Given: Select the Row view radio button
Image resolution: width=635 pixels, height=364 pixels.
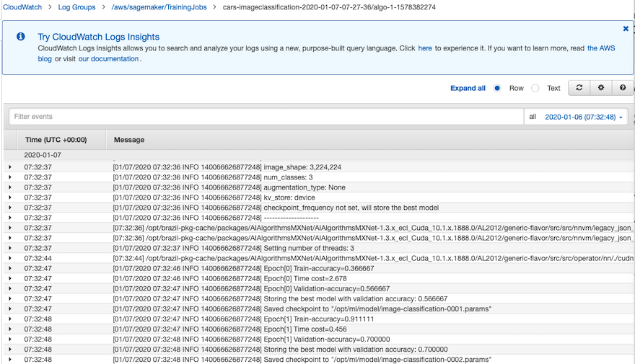Looking at the screenshot, I should tap(497, 88).
